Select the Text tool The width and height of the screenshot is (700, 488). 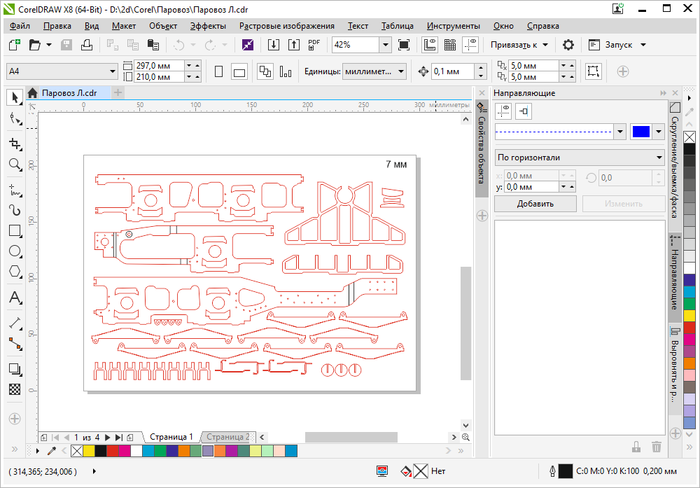click(x=15, y=298)
